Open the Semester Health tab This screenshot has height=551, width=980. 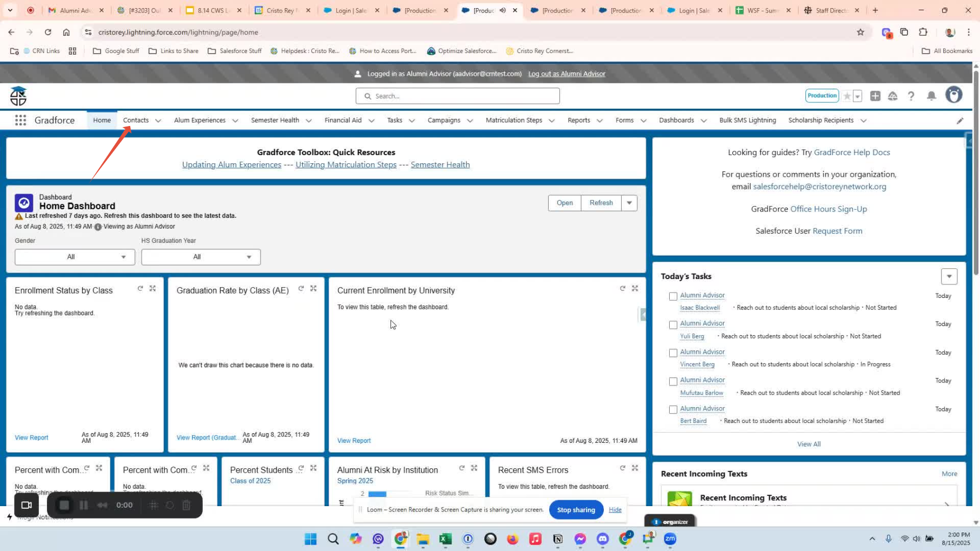[275, 121]
